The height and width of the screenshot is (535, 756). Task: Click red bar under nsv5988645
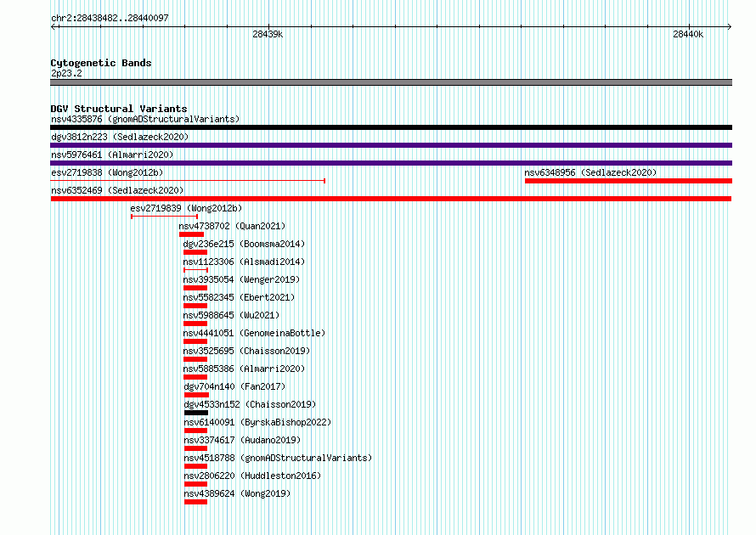[195, 324]
